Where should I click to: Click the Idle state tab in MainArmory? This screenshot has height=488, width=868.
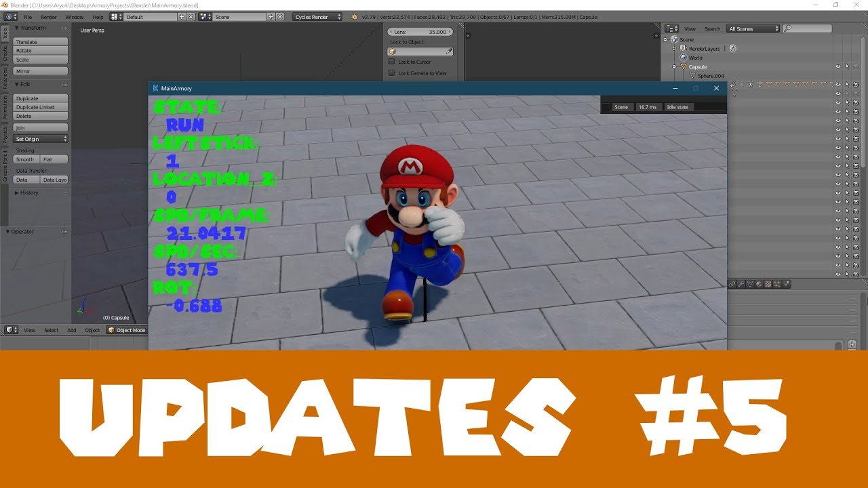[677, 107]
